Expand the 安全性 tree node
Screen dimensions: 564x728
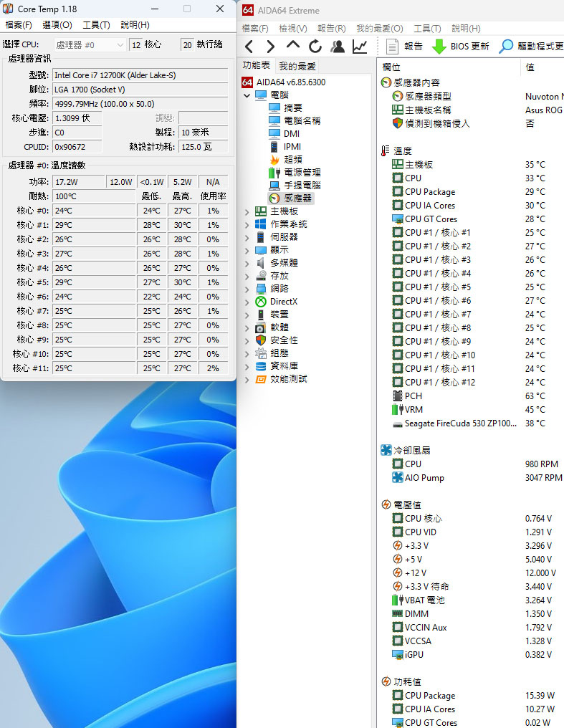coord(247,340)
